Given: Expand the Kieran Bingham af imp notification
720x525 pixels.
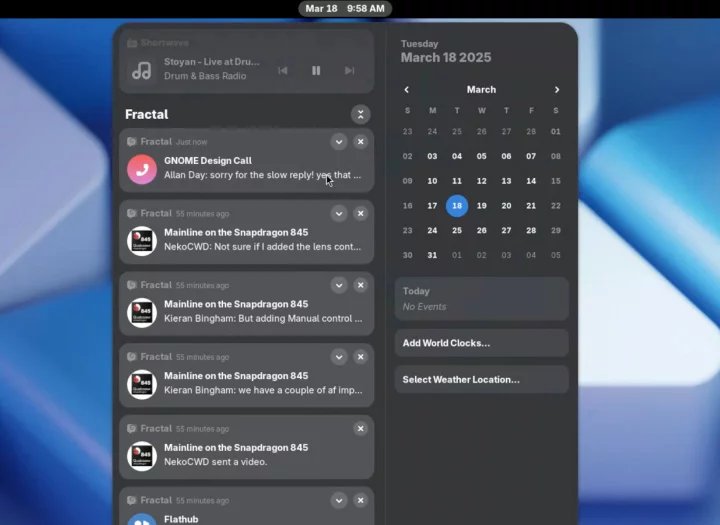Looking at the screenshot, I should click(339, 356).
